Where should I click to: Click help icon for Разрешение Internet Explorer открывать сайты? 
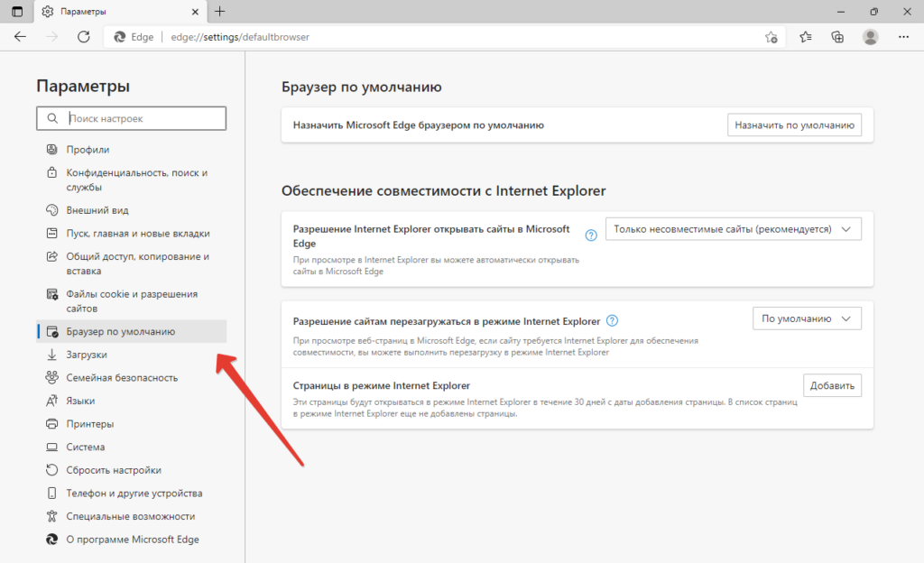click(591, 235)
